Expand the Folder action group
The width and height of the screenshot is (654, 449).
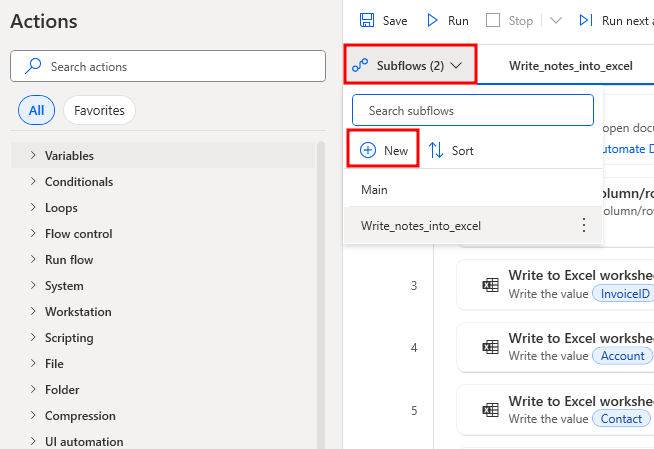point(33,389)
